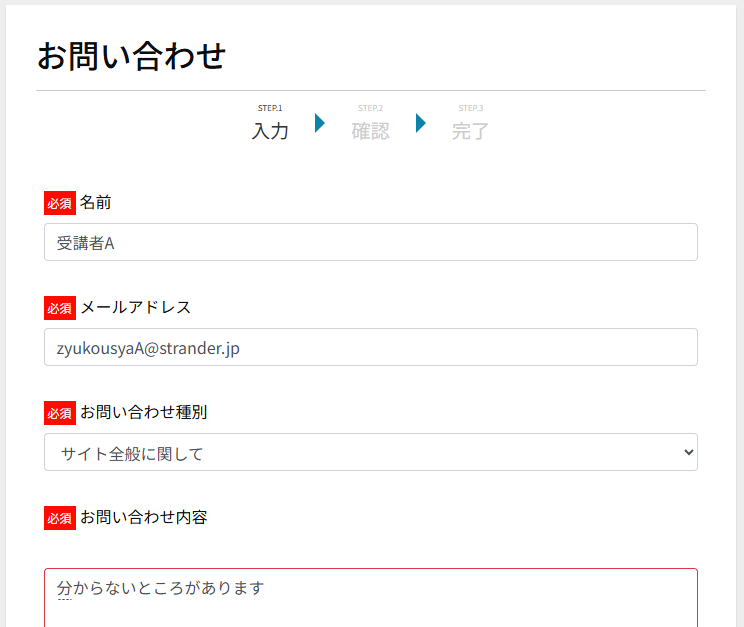Select the 確認 step indicator
This screenshot has height=627, width=744.
370,130
